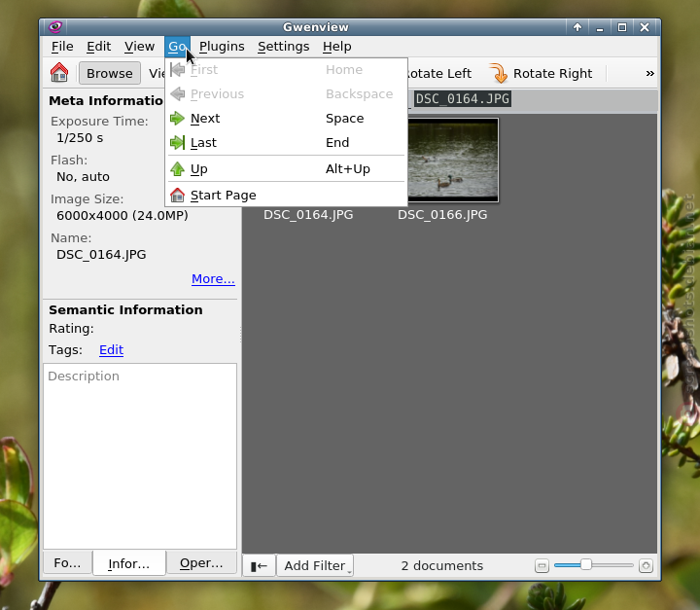Viewport: 700px width, 610px height.
Task: Click the green Next arrow icon
Action: [x=177, y=119]
